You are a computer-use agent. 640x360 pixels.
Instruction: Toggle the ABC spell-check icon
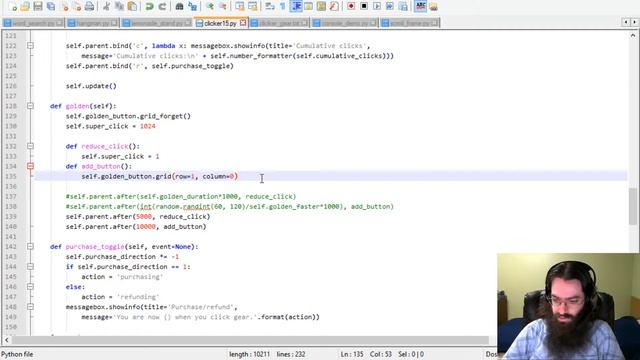(420, 6)
